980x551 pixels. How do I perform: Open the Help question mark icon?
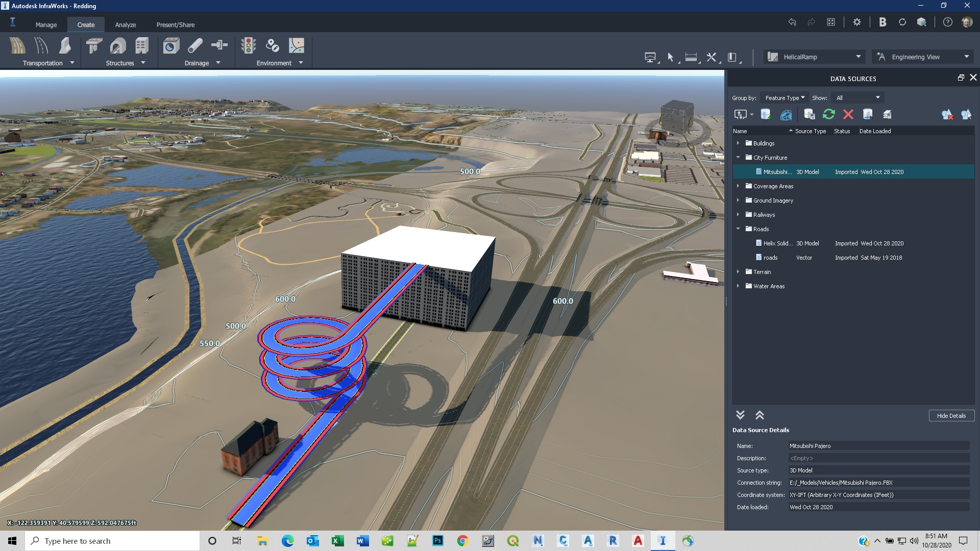tap(947, 22)
